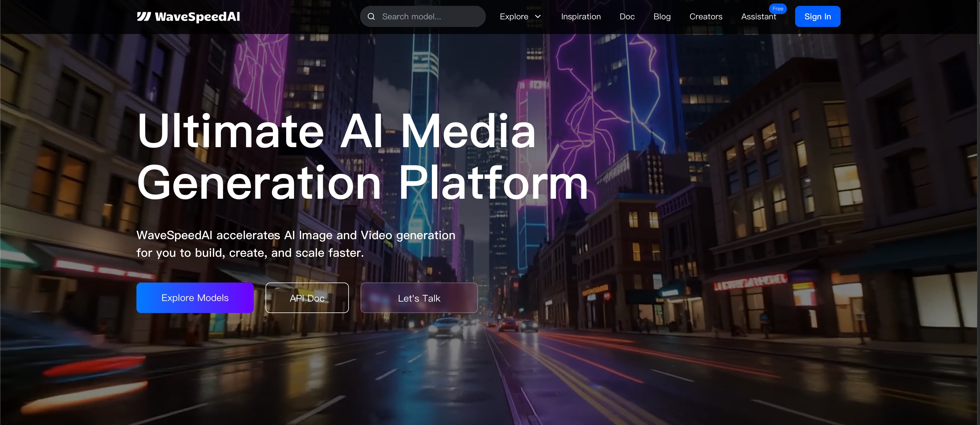Click the blue Free badge above Assistant
The width and height of the screenshot is (980, 425).
coord(778,9)
